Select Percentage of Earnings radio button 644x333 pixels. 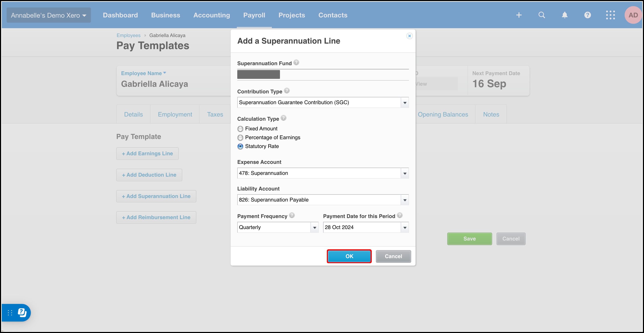240,138
